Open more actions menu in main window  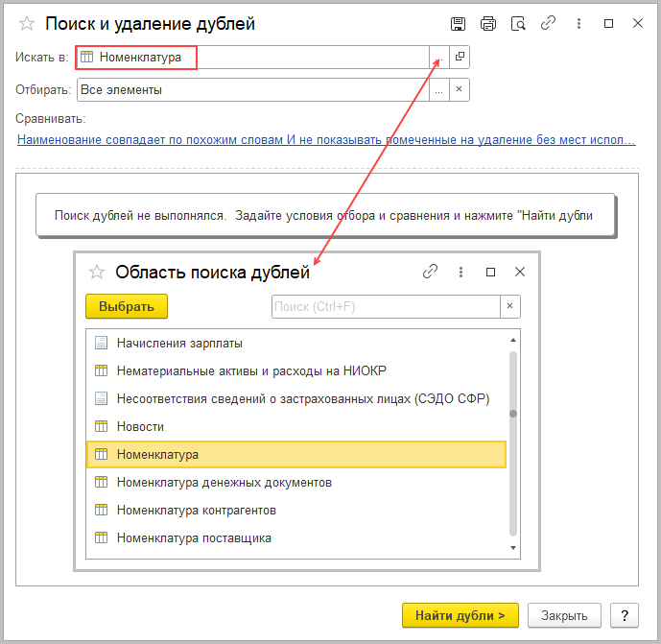pos(578,24)
